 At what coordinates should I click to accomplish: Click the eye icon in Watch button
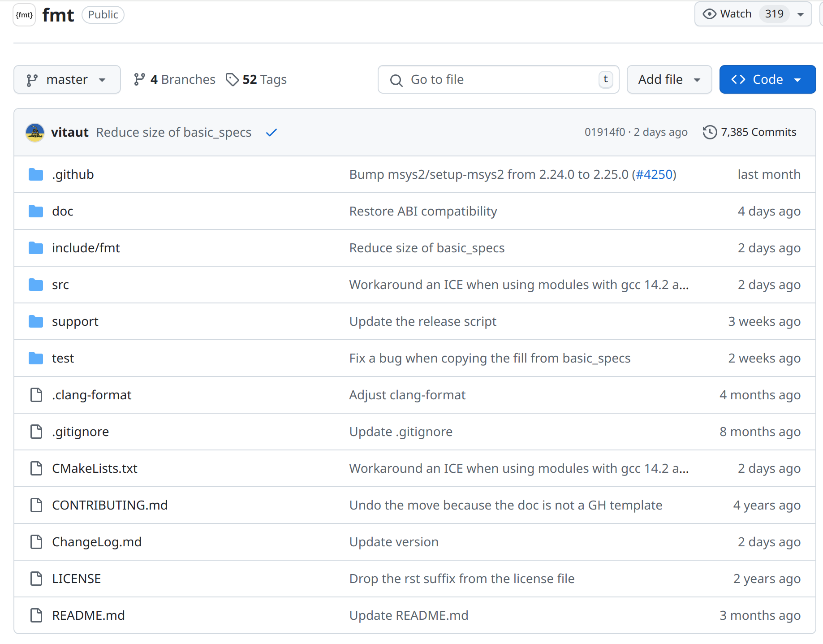[709, 14]
